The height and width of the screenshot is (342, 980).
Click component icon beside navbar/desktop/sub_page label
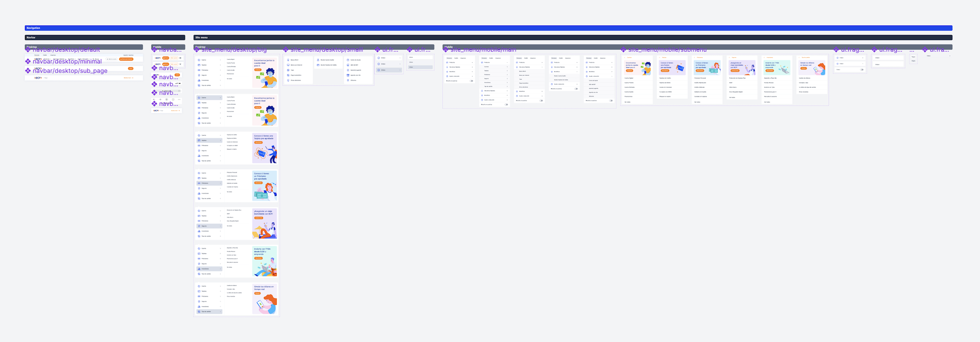coord(28,71)
